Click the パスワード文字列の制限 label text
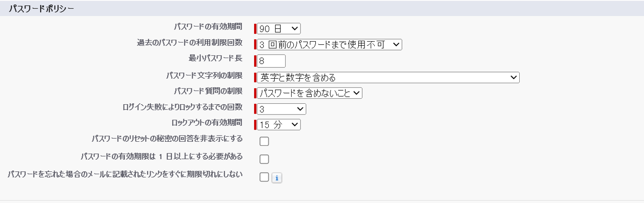The width and height of the screenshot is (644, 203). click(204, 75)
